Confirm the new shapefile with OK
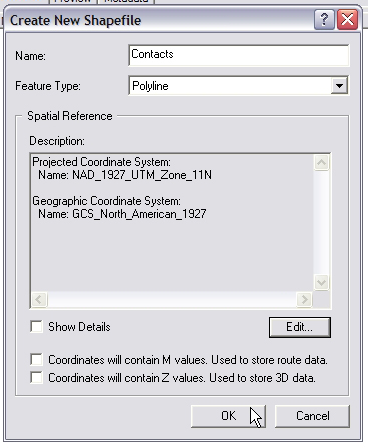This screenshot has height=448, width=368. (228, 416)
